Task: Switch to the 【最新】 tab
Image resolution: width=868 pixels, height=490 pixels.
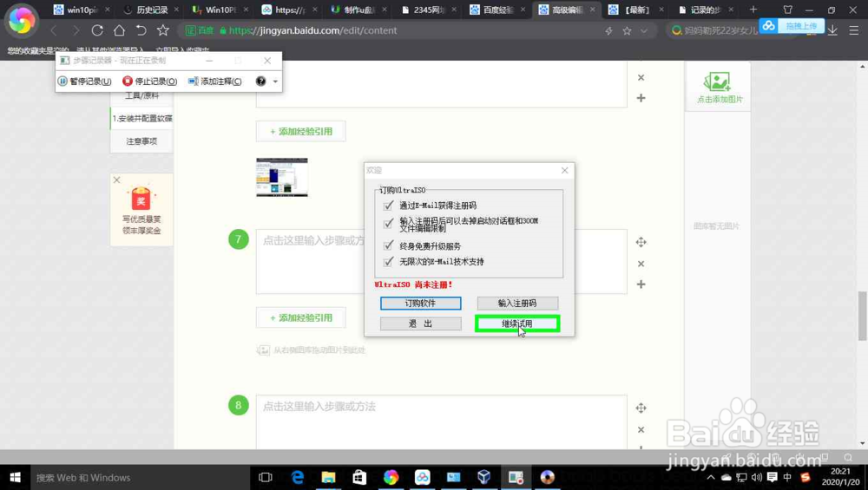Action: pos(636,10)
